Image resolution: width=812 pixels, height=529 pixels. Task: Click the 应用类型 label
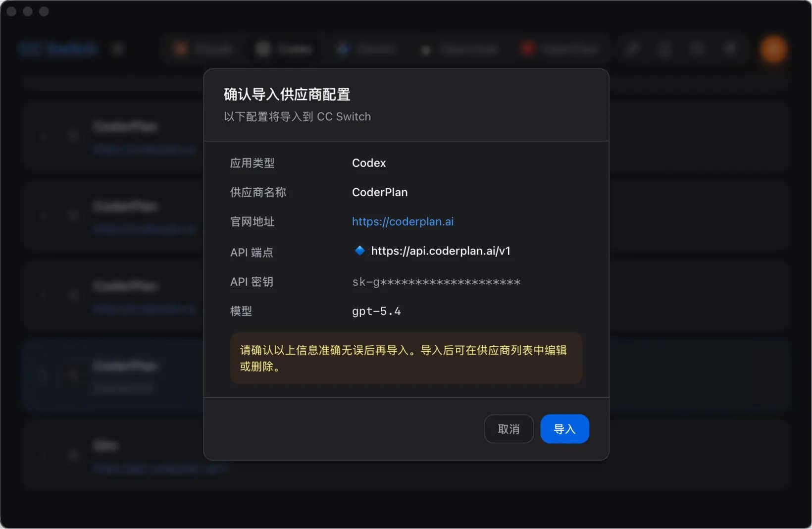pos(252,163)
